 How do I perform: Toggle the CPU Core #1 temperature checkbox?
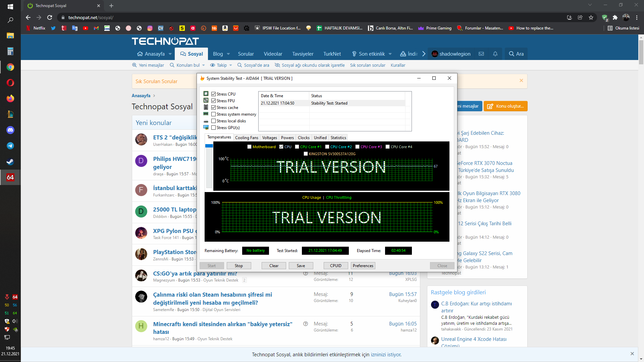coord(297,147)
